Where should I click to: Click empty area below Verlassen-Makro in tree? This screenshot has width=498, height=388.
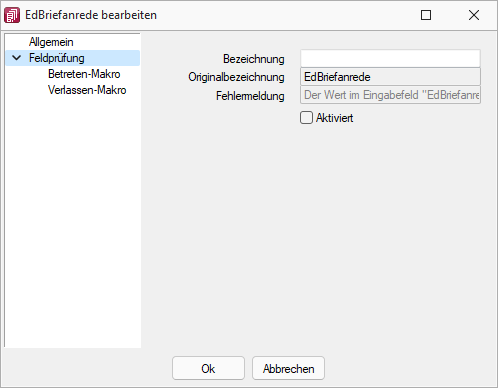73,220
